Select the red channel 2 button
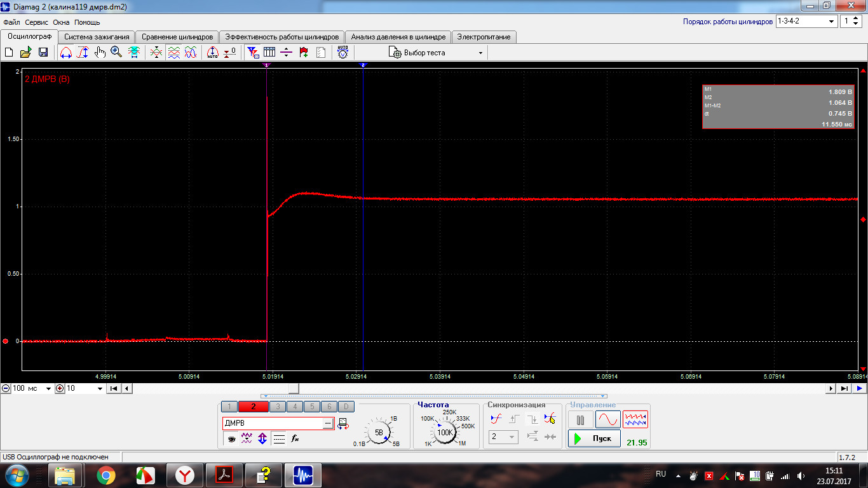Viewport: 868px width, 488px height. 253,407
